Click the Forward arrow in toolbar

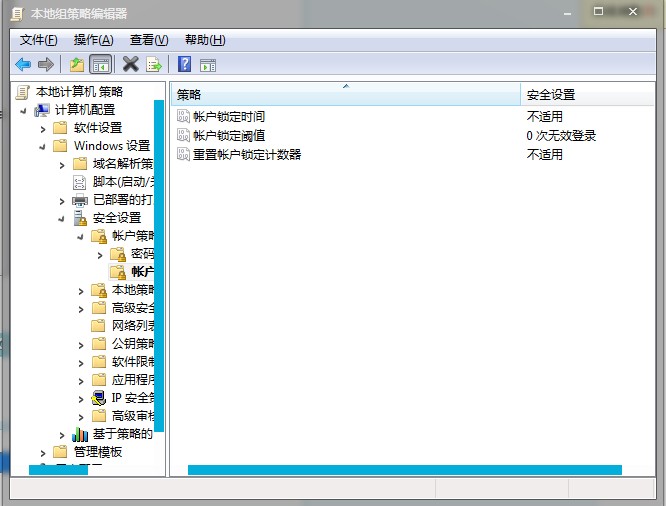(x=45, y=65)
